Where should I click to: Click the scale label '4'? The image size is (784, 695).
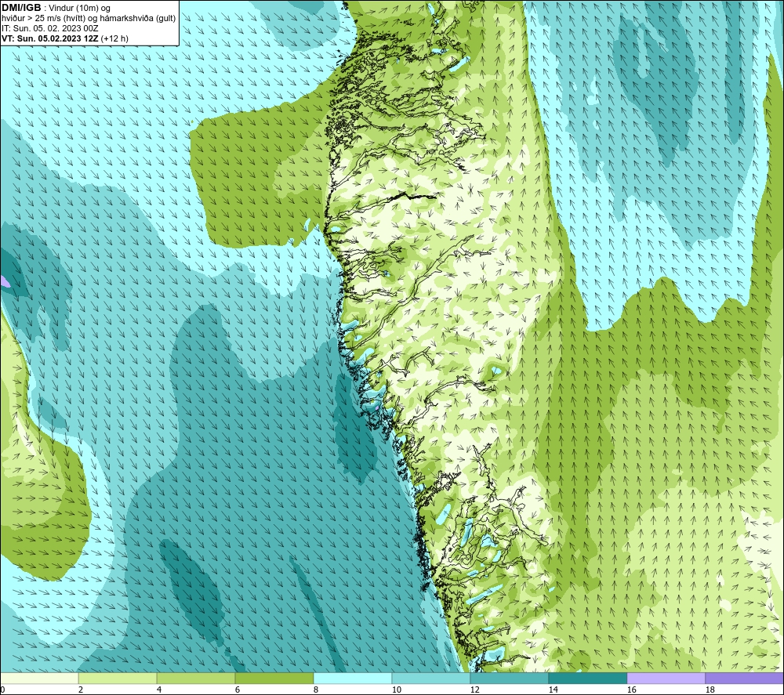pyautogui.click(x=159, y=690)
